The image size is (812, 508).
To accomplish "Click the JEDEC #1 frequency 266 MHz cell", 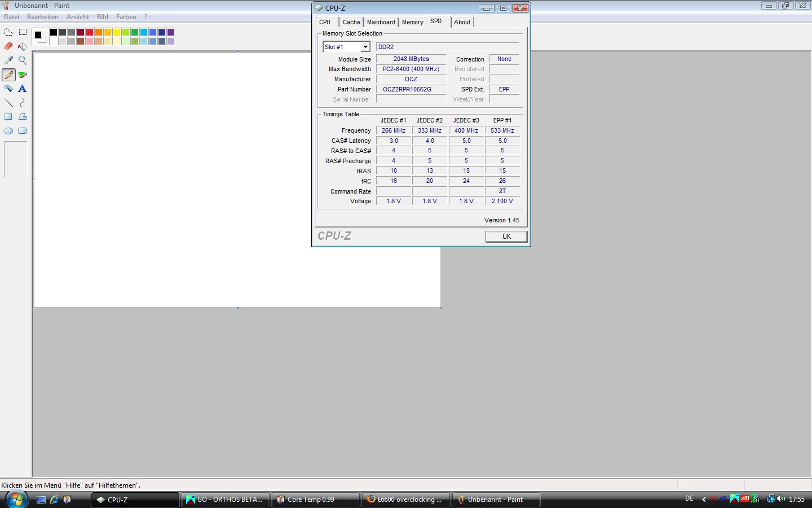I will tap(394, 130).
